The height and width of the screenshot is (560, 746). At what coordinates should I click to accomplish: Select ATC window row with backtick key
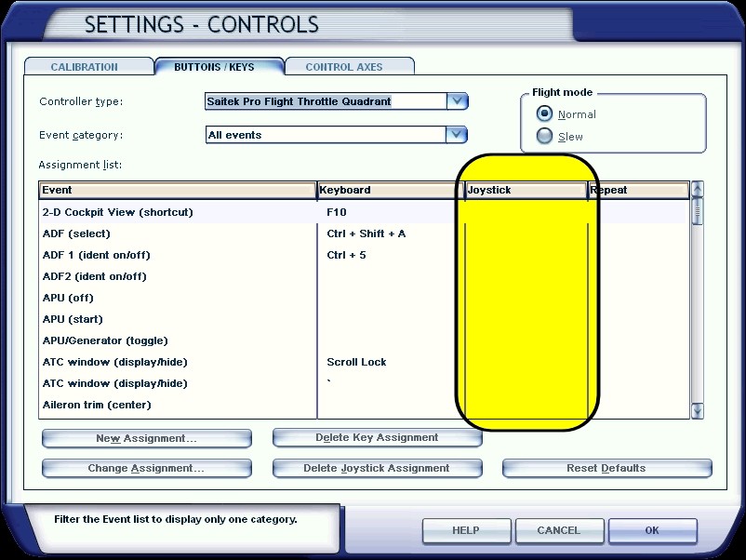pos(364,383)
